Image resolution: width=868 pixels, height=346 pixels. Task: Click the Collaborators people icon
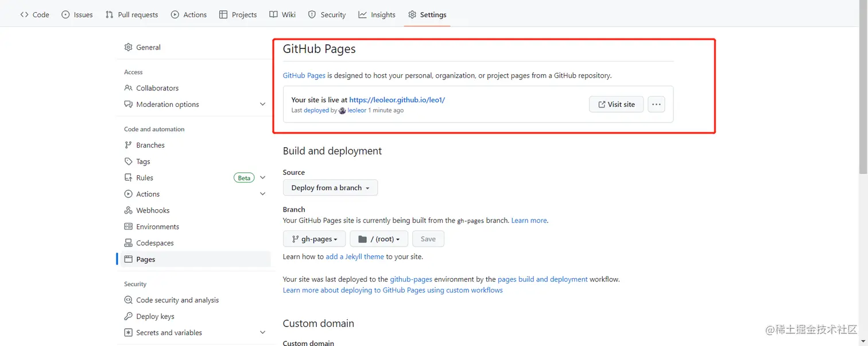click(129, 88)
